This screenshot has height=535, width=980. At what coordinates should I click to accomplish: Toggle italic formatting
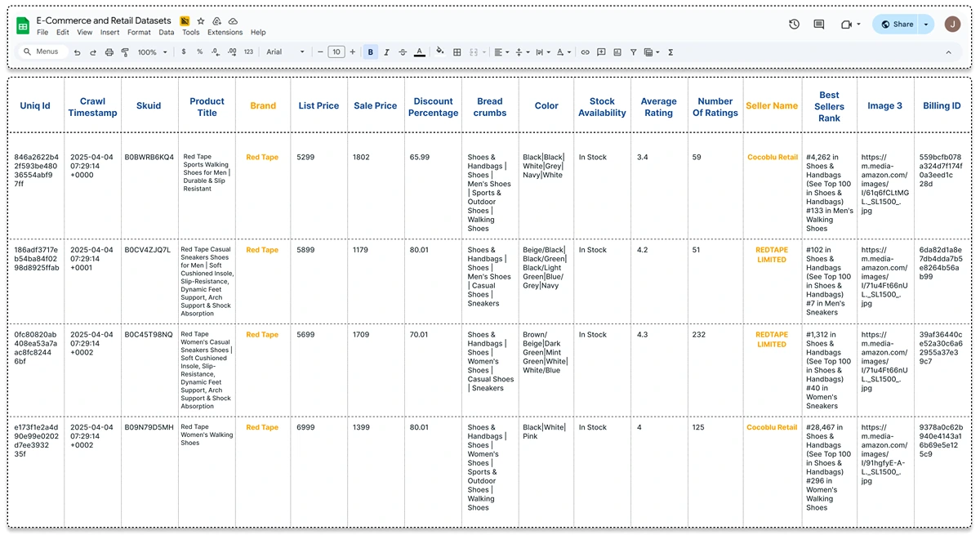point(387,52)
